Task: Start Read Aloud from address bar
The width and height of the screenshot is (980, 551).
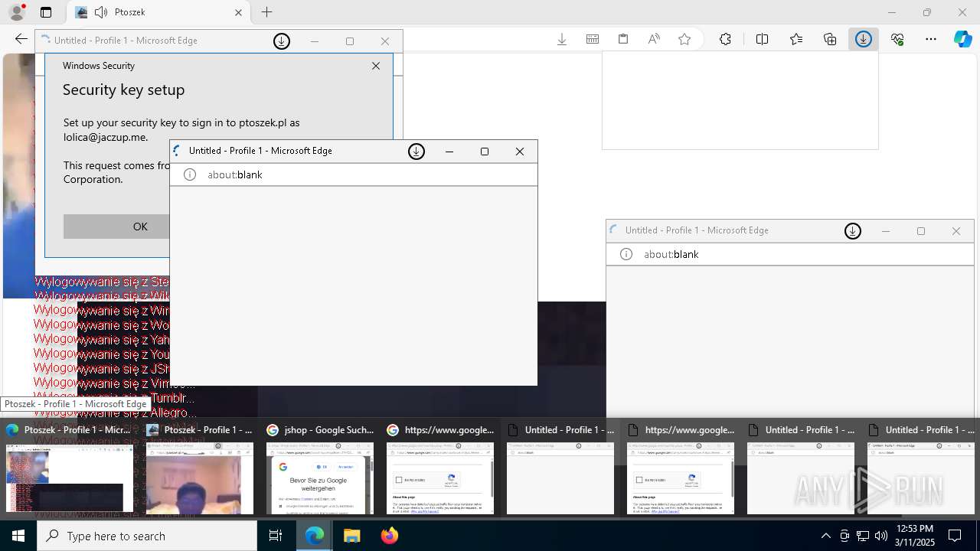Action: pos(654,39)
